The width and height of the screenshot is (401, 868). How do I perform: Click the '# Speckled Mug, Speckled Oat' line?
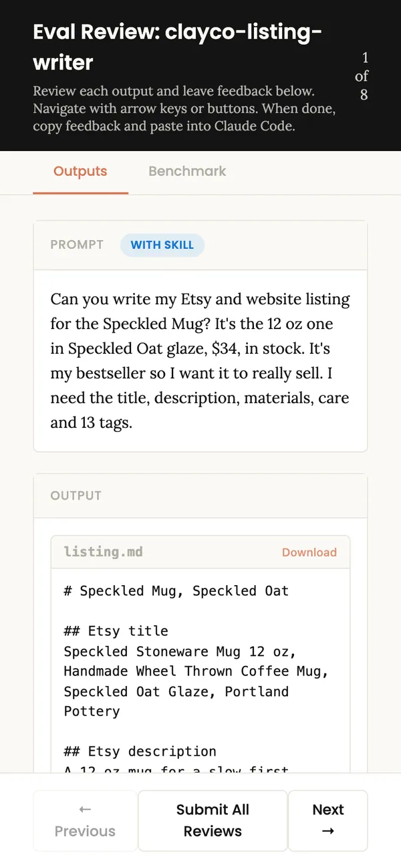pyautogui.click(x=176, y=591)
